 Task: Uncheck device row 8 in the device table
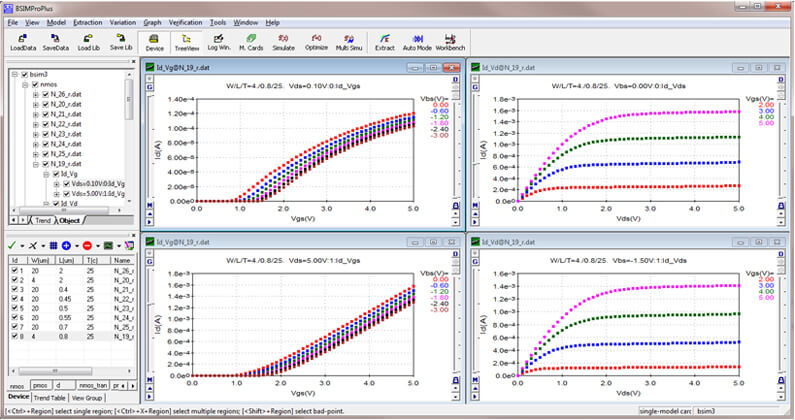(15, 336)
